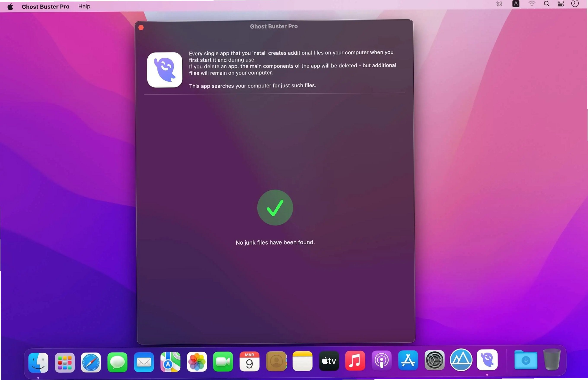This screenshot has height=380, width=588.
Task: Open the Apple menu
Action: (10, 7)
